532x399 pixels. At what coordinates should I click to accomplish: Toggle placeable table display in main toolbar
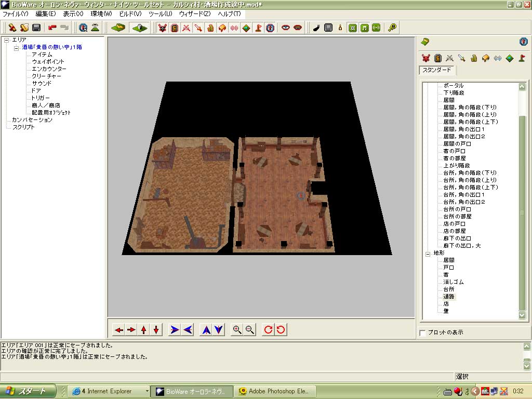pyautogui.click(x=222, y=28)
